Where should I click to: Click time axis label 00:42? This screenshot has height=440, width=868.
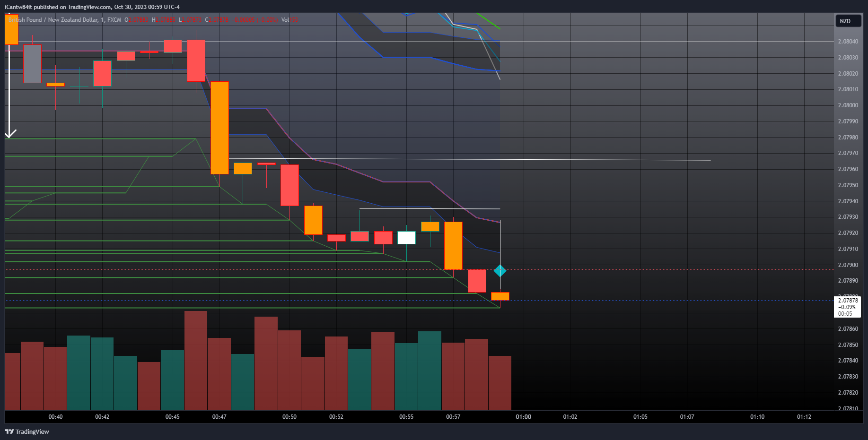tap(102, 417)
